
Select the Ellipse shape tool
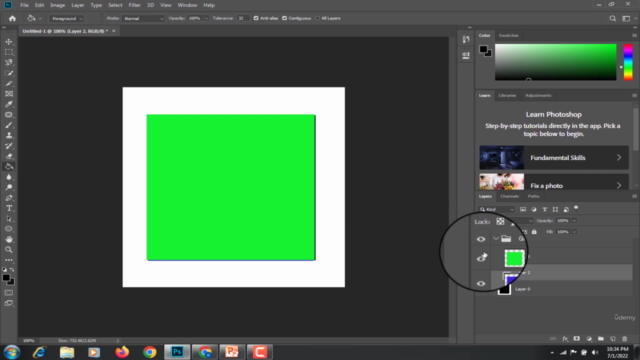(9, 229)
